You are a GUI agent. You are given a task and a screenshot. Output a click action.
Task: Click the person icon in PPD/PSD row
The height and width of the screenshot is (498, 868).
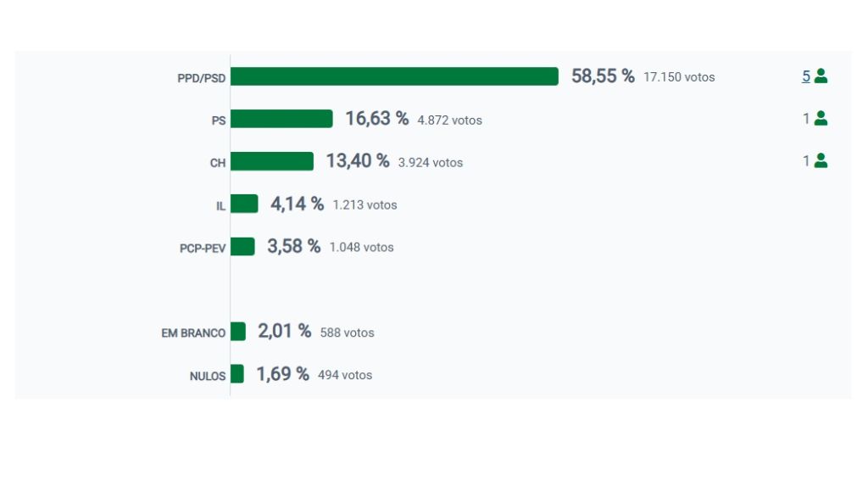(821, 76)
